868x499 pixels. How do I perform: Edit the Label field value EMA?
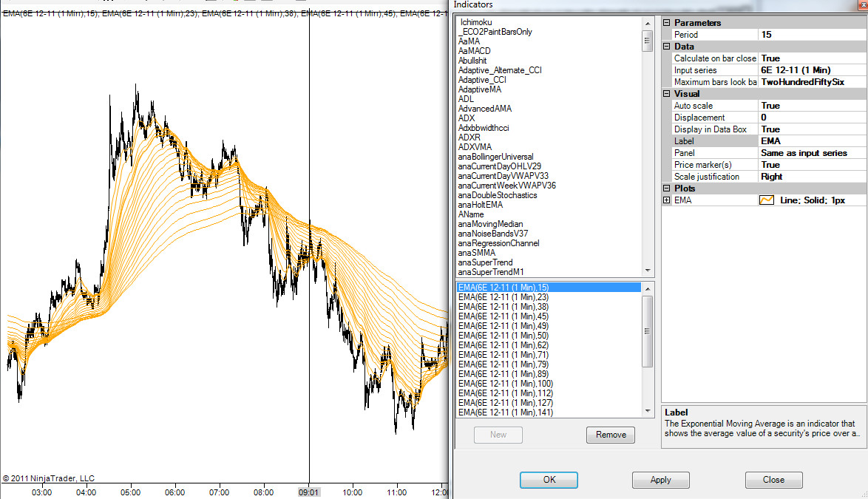pos(812,141)
